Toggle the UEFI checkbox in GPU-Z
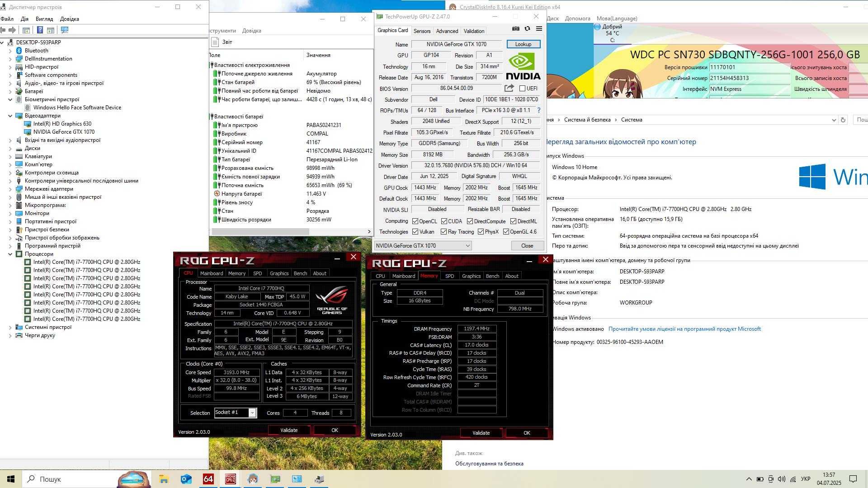The width and height of the screenshot is (868, 488). [x=522, y=89]
